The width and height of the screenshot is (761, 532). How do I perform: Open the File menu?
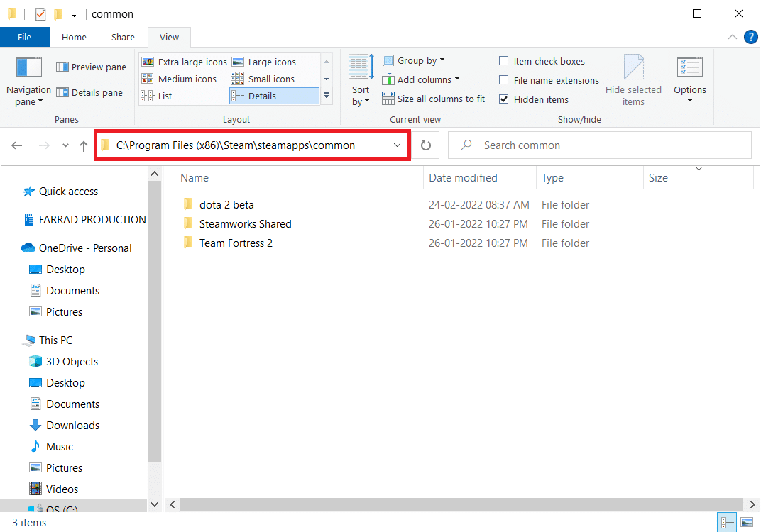(24, 37)
